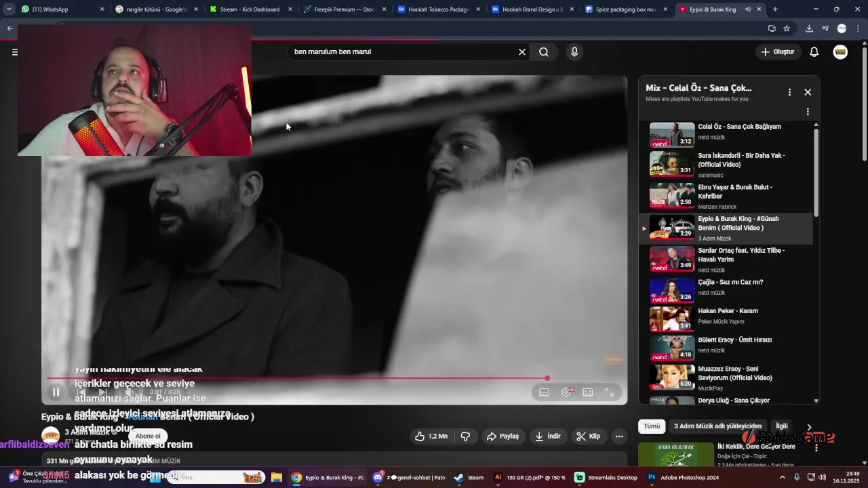Clear the YouTube search text
The height and width of the screenshot is (488, 868).
[x=522, y=52]
